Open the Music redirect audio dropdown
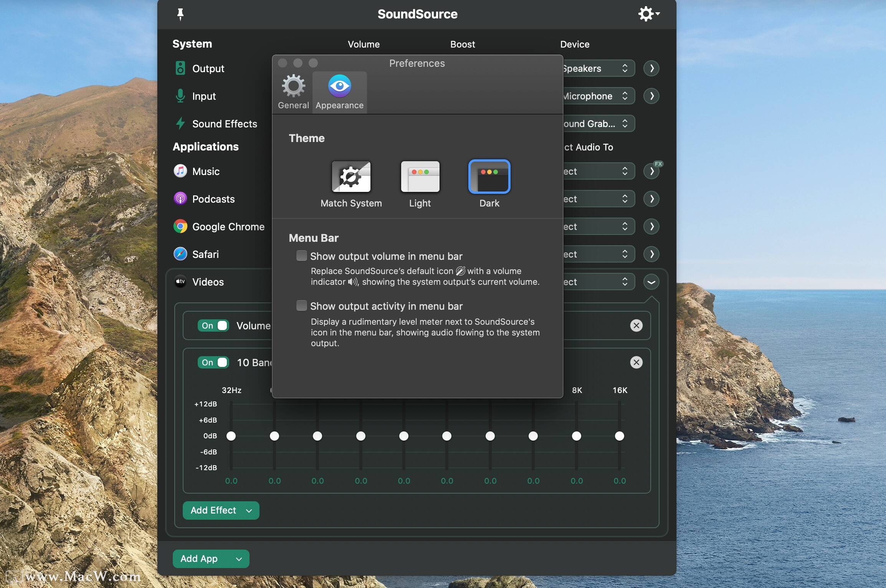Image resolution: width=886 pixels, height=588 pixels. coord(598,171)
